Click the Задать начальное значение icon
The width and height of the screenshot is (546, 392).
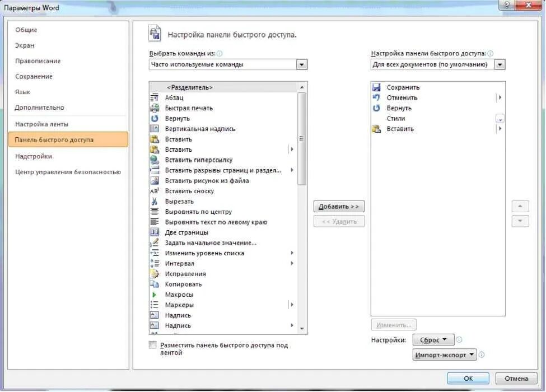tap(154, 242)
